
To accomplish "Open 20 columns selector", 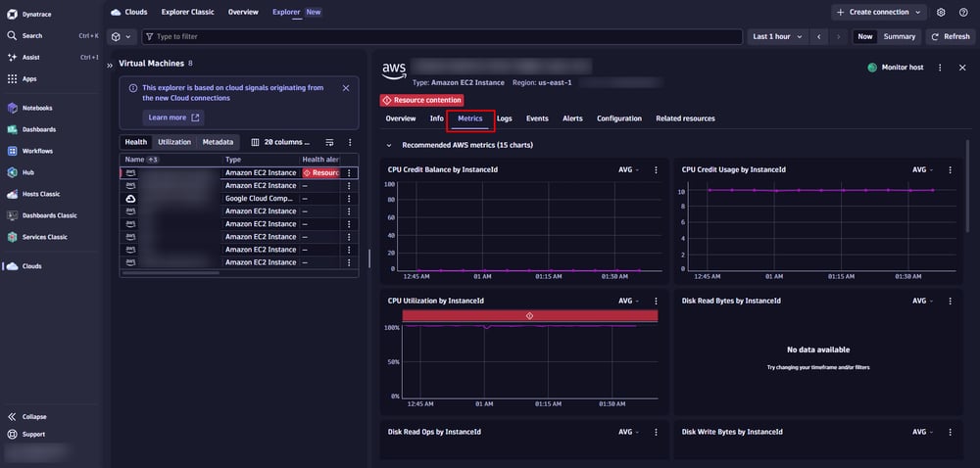I will (280, 142).
